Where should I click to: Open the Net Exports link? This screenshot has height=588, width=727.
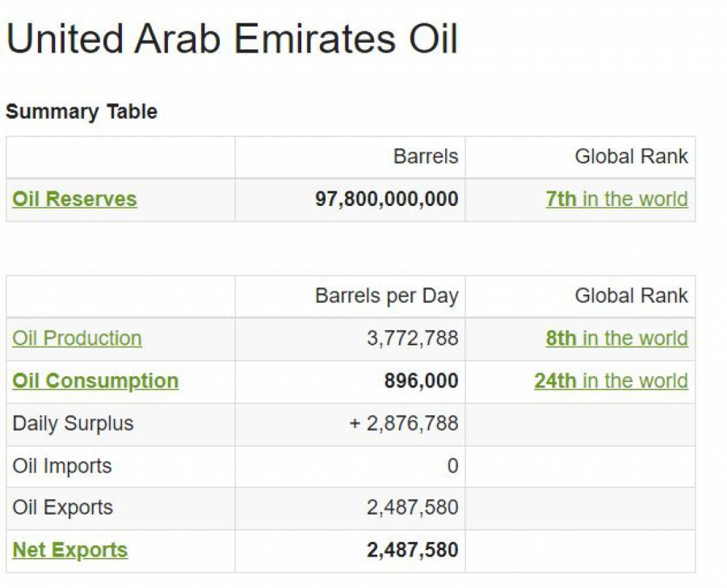click(x=70, y=550)
